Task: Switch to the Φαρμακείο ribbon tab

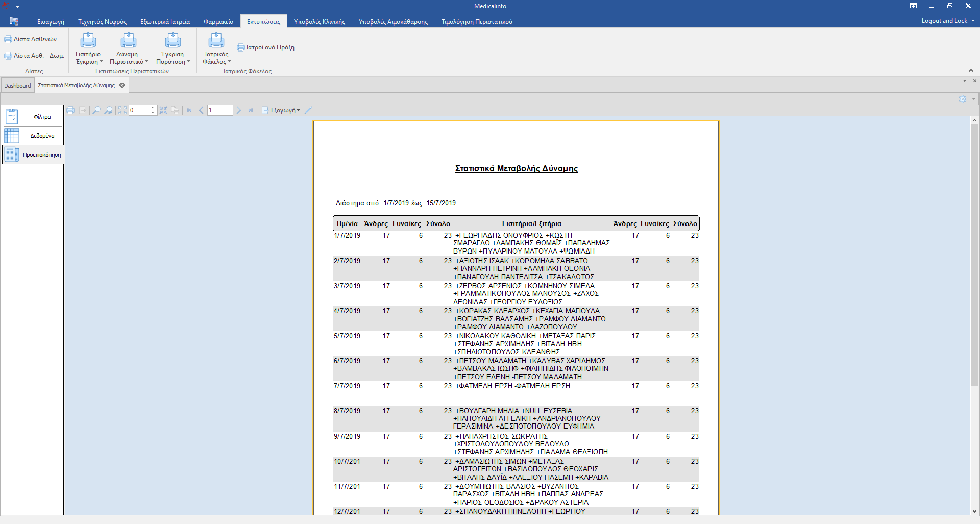Action: point(218,22)
